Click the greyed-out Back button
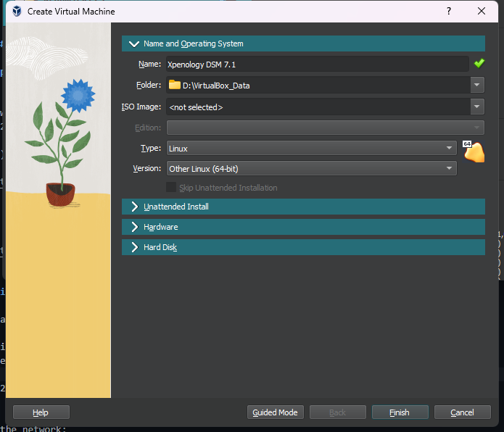 [x=338, y=412]
